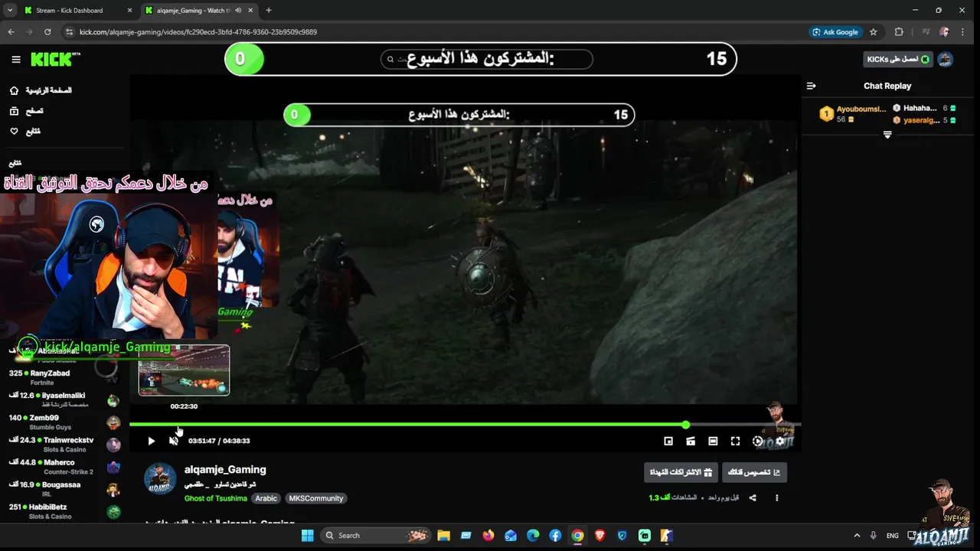
Task: Open Firefox from taskbar
Action: pos(488,536)
